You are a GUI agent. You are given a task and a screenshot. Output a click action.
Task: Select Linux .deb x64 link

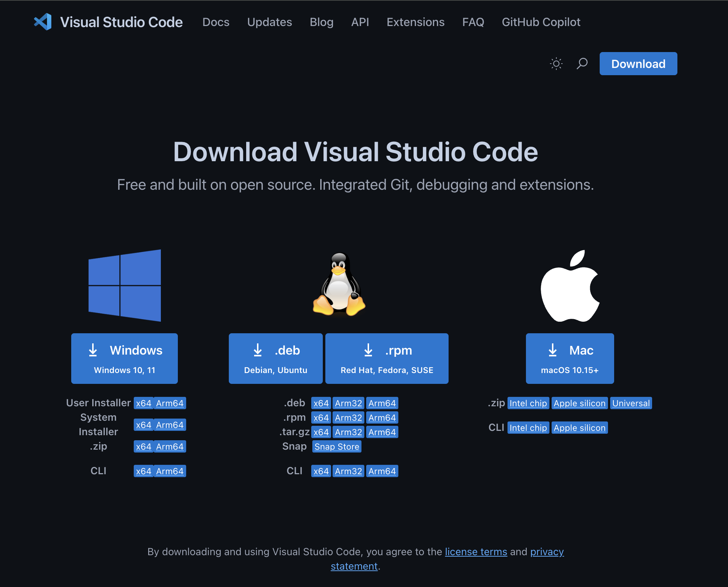point(321,403)
